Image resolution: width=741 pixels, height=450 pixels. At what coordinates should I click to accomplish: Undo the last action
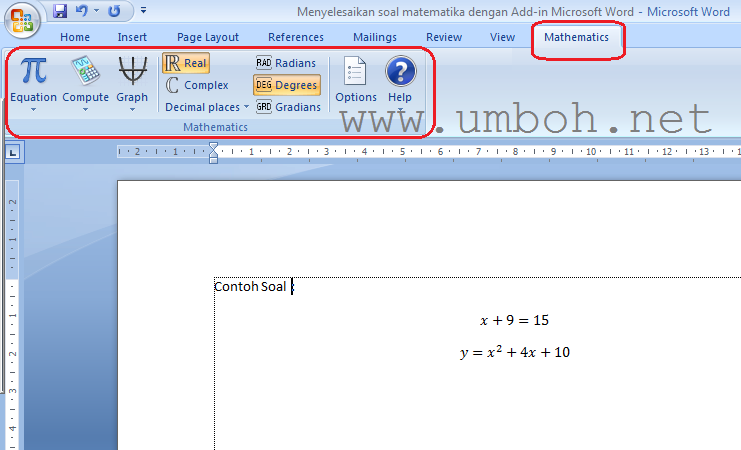(x=82, y=10)
